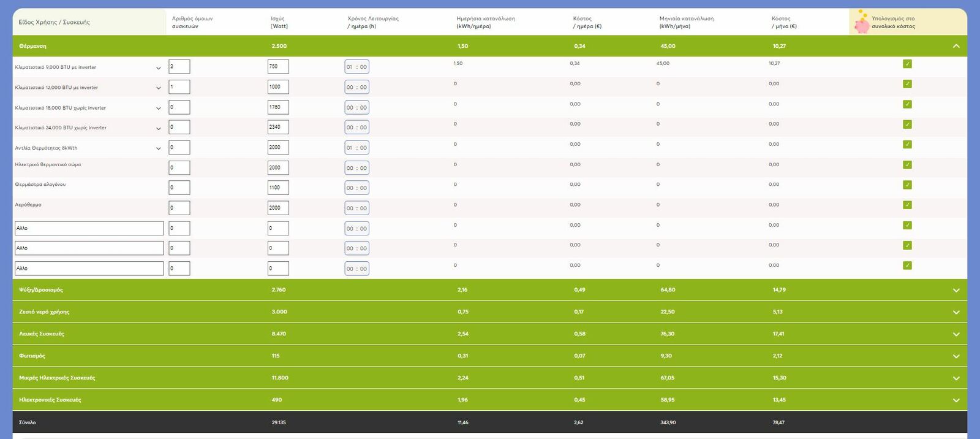Expand Μικρές Ηλεκτρικές Συσκευές section

click(x=956, y=378)
